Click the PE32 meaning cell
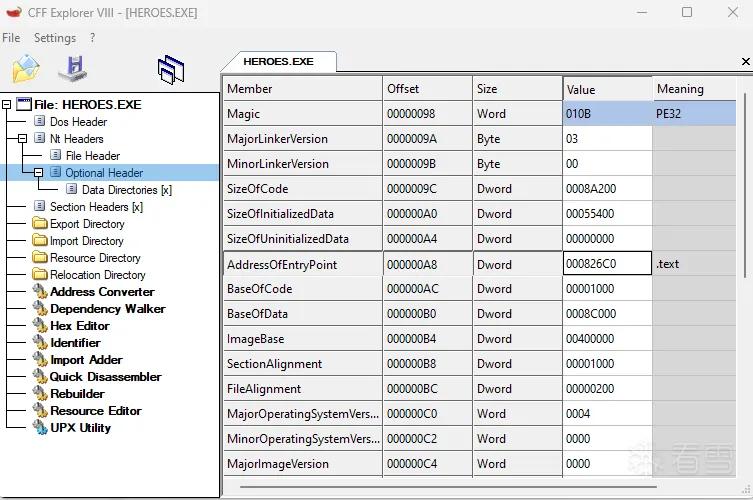Image resolution: width=753 pixels, height=500 pixels. pos(694,114)
